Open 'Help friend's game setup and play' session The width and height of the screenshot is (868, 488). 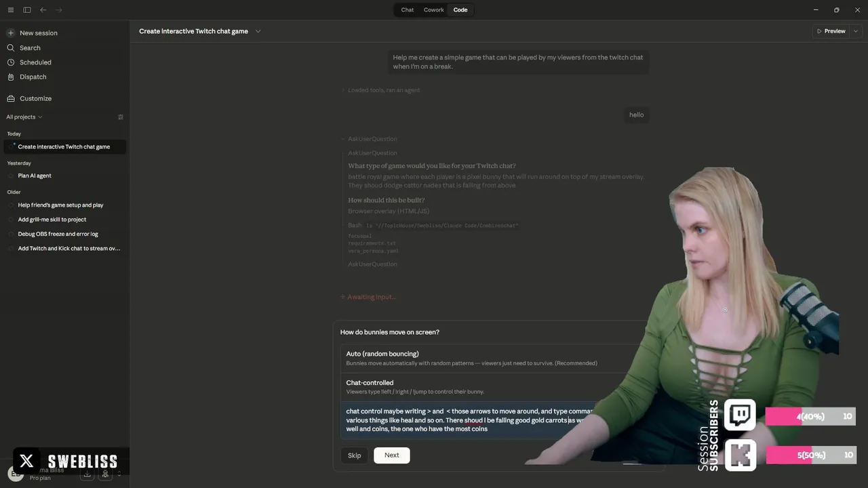(64, 205)
